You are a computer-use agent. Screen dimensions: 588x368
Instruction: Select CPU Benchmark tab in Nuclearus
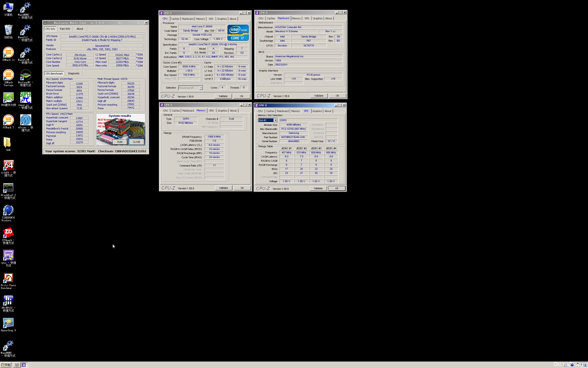click(x=54, y=74)
